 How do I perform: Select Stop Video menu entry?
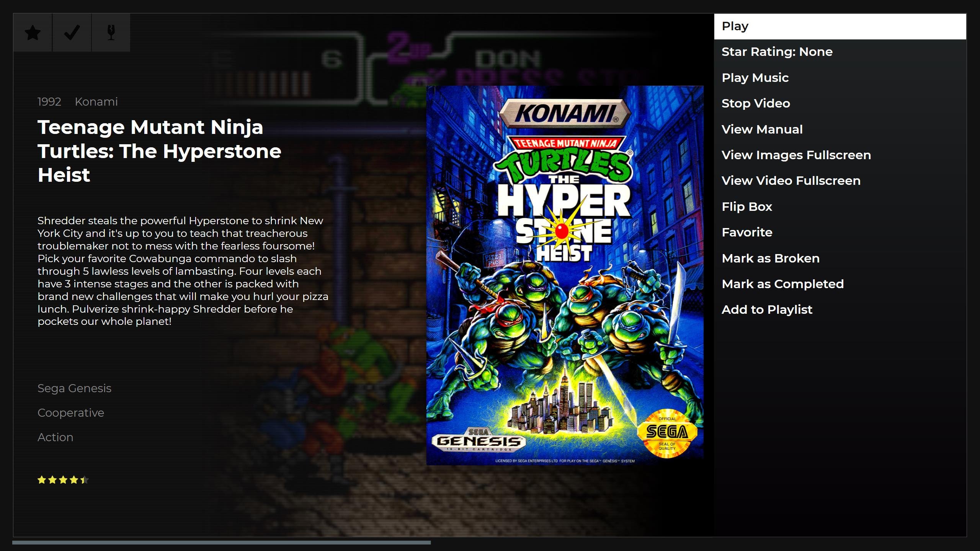840,103
